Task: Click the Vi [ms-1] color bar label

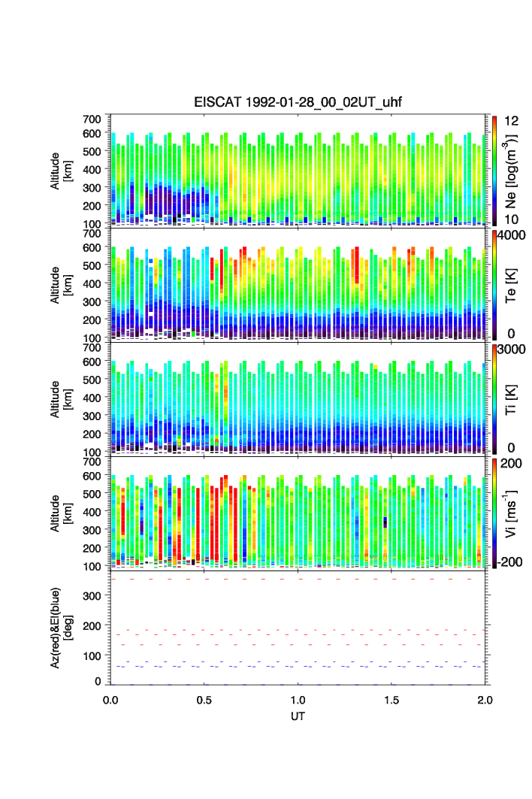Action: pyautogui.click(x=511, y=513)
